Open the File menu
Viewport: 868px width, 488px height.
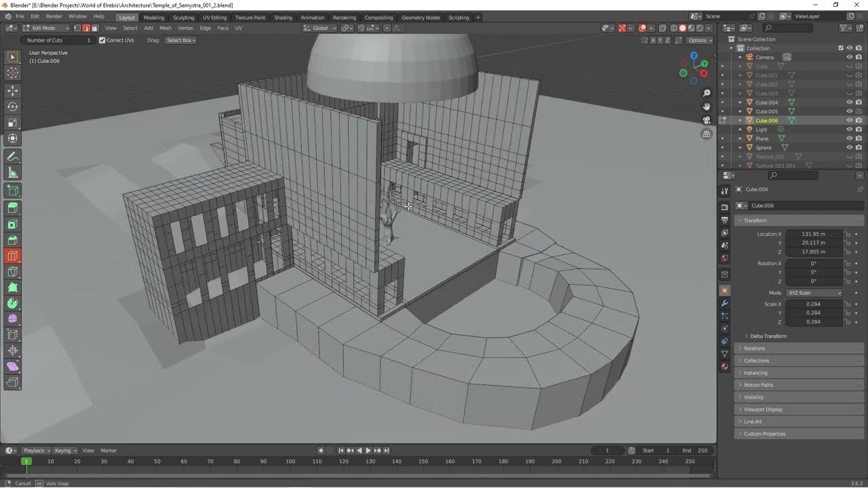point(20,16)
